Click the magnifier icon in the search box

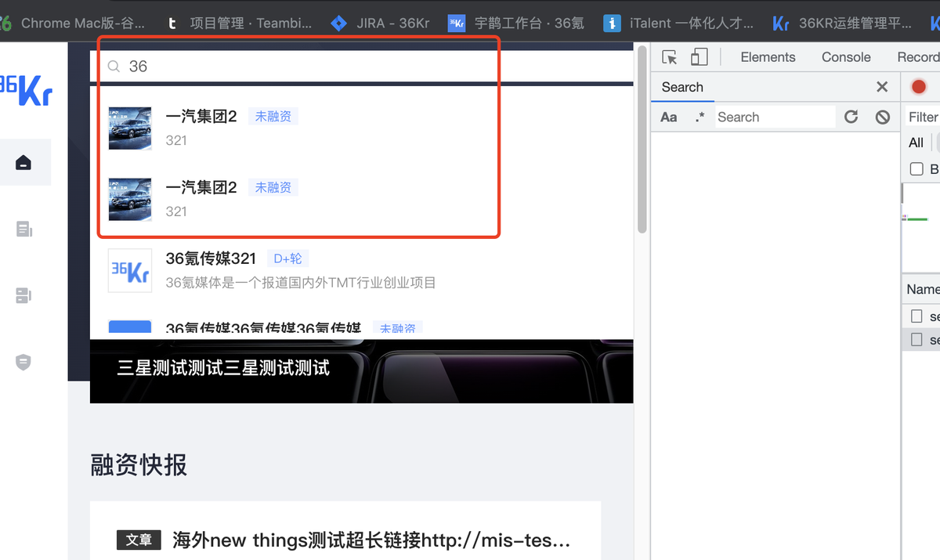tap(114, 67)
